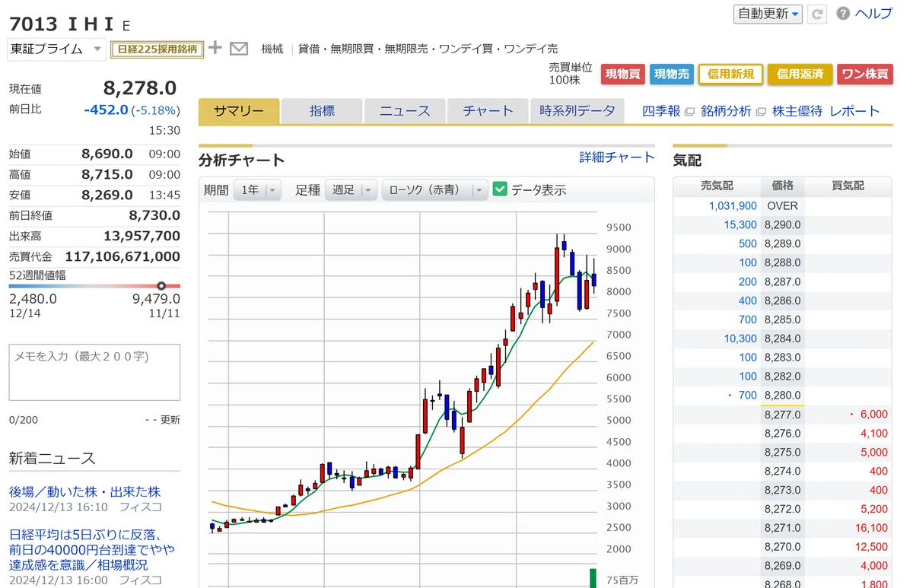Click the memo 更新 button

163,420
